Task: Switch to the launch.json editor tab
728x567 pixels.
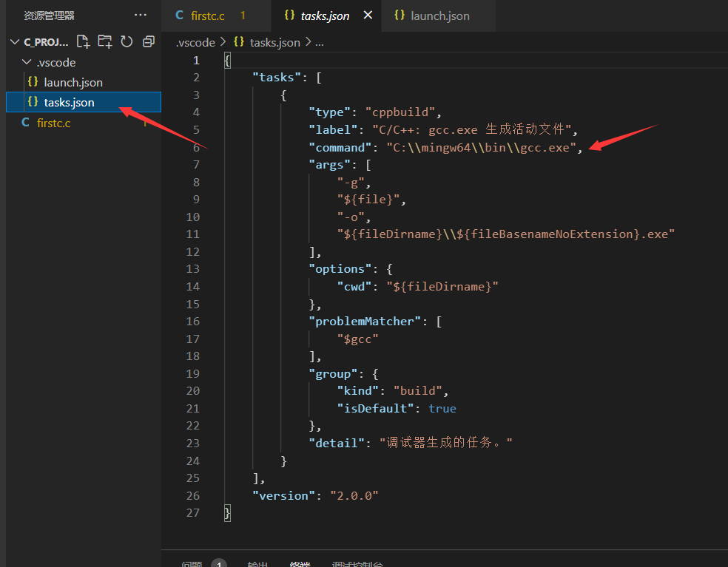Action: (x=439, y=16)
